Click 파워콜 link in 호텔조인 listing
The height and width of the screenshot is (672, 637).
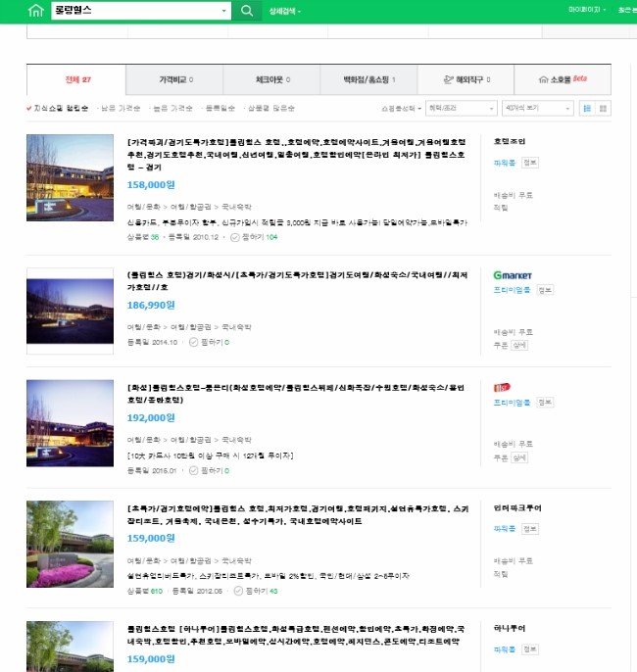tap(504, 163)
